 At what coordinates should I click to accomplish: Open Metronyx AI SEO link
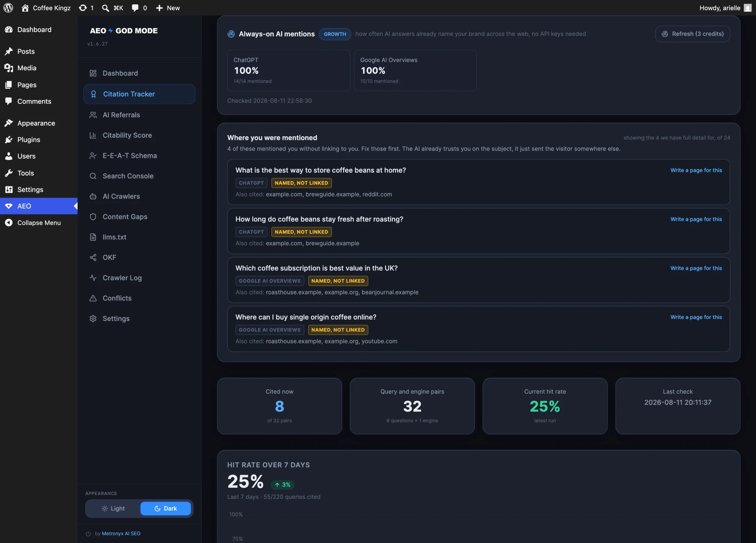pyautogui.click(x=121, y=533)
